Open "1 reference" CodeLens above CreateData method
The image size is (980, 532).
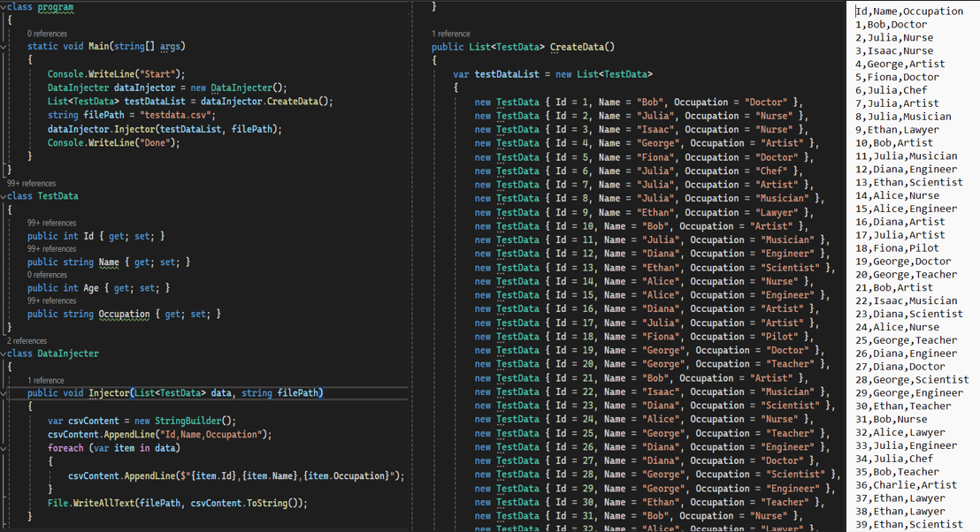click(x=451, y=34)
